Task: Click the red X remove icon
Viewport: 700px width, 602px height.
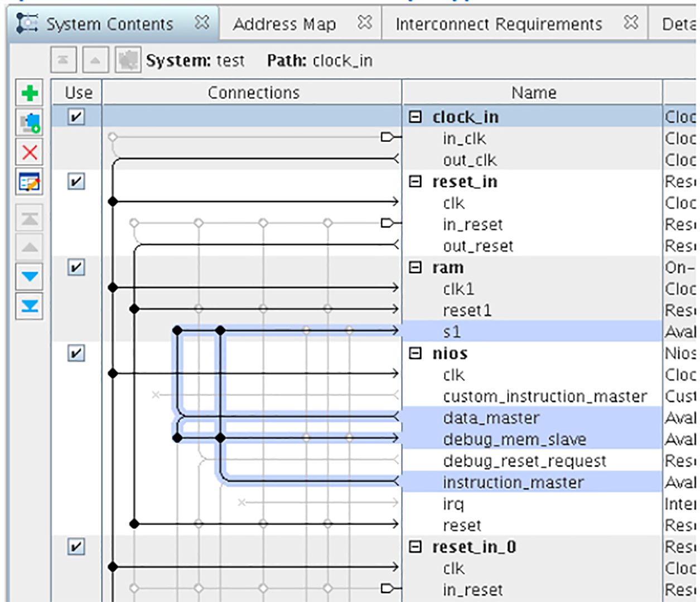Action: (x=30, y=152)
